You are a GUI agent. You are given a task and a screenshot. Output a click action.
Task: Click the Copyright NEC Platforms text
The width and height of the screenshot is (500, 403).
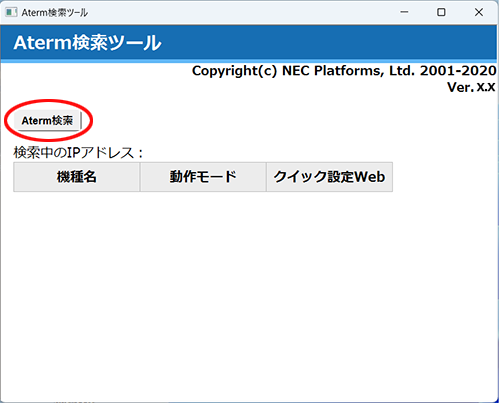pos(344,71)
